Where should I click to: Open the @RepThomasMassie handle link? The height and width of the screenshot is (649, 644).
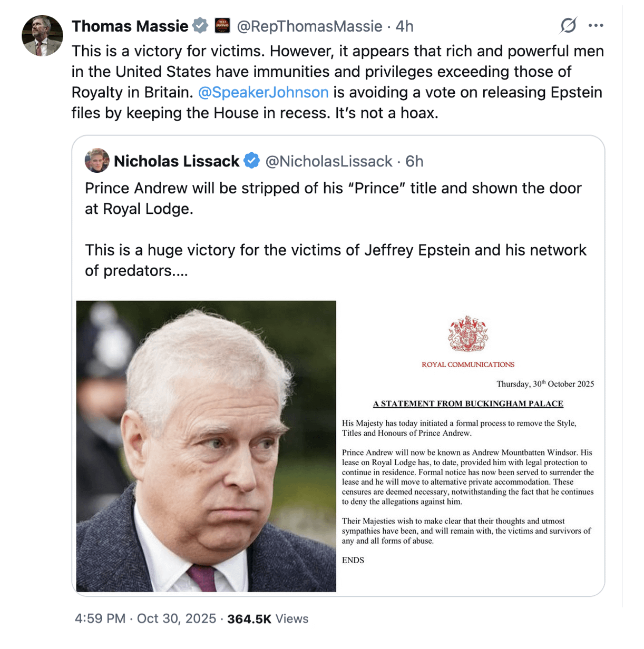click(309, 26)
